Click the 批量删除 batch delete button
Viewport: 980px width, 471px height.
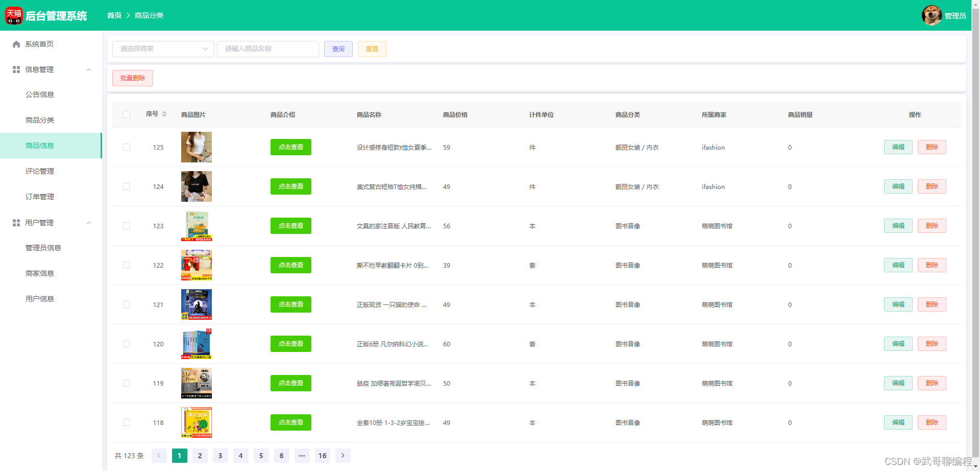(x=132, y=78)
